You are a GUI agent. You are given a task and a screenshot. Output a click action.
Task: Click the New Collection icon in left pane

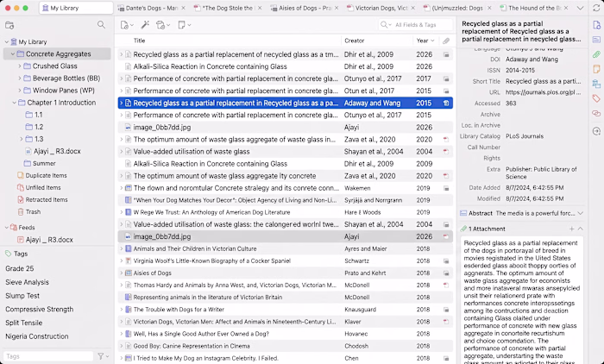coord(9,25)
